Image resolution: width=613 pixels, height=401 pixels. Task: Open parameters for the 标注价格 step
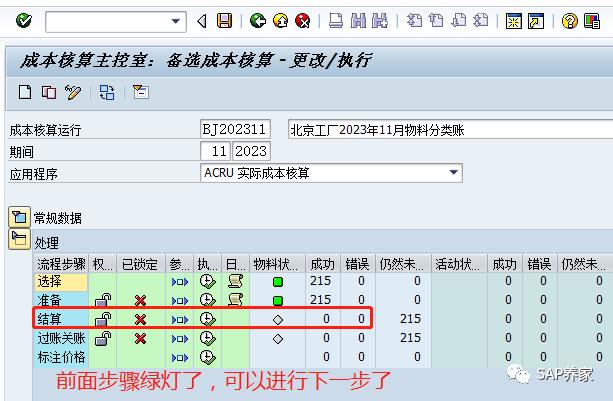click(180, 357)
